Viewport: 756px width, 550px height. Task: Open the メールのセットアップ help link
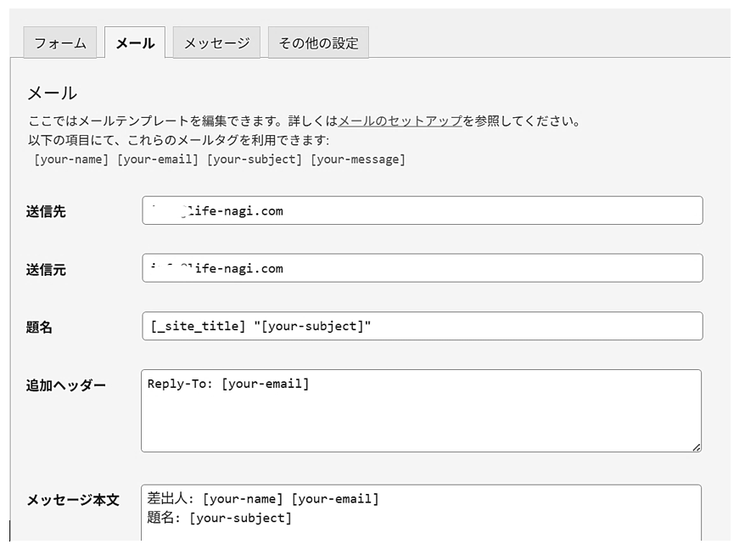(400, 121)
